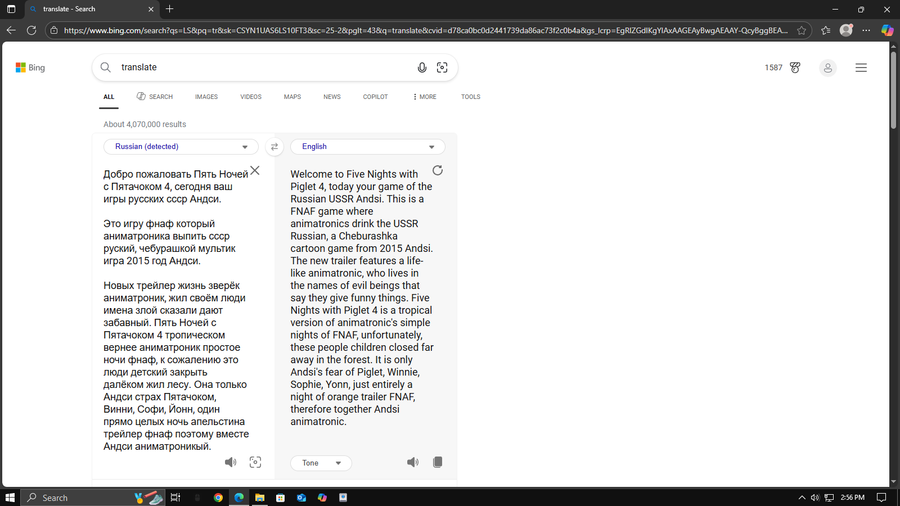Click the search magnifier icon in Bing search box

click(x=106, y=67)
